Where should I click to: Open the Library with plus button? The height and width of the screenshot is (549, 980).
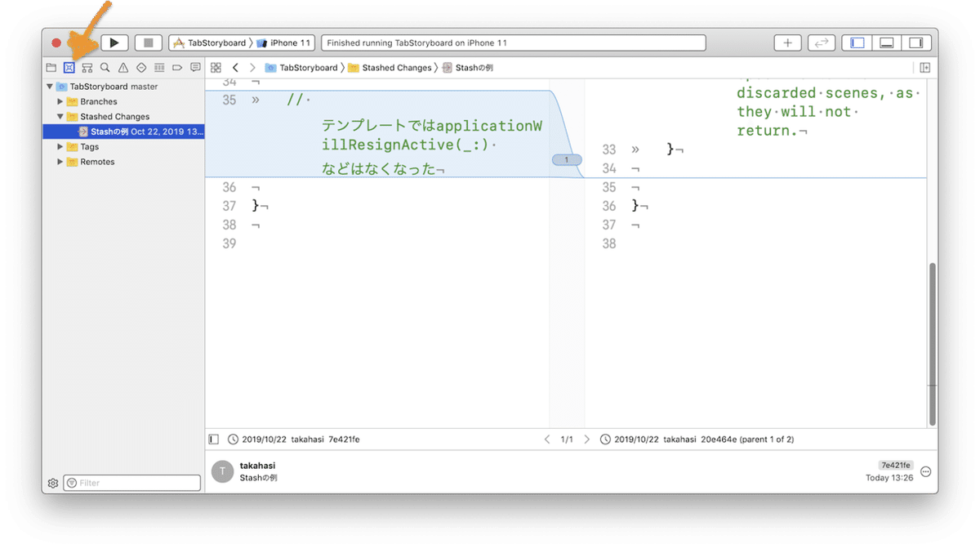[x=787, y=42]
